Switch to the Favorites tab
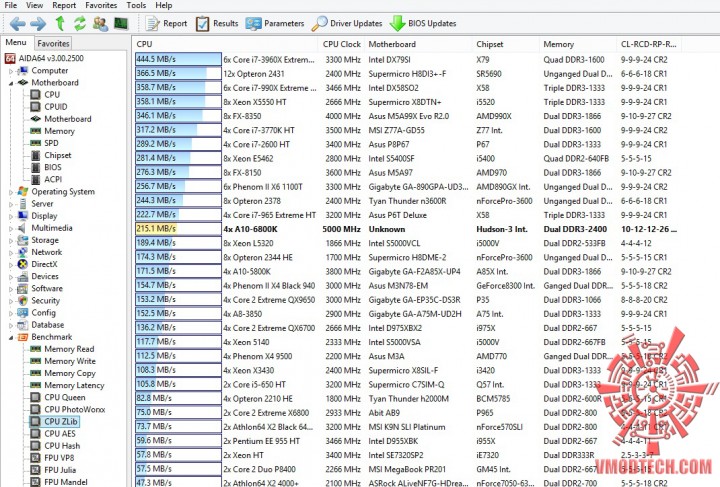Screen dimensions: 720x487 [53, 44]
